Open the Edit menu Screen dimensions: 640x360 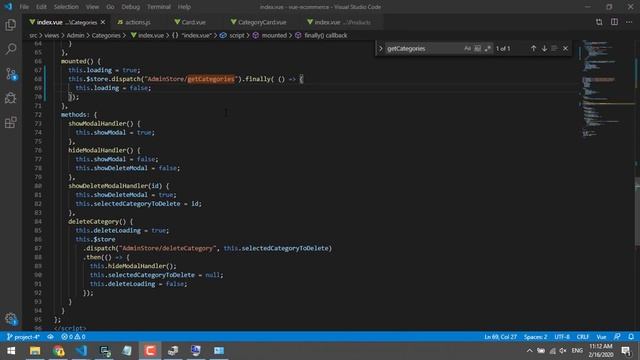(x=41, y=7)
